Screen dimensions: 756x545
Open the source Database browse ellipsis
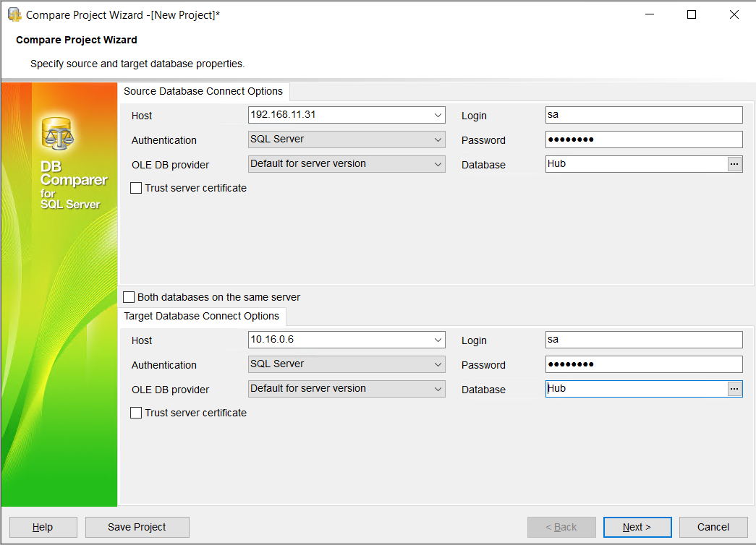pos(734,163)
